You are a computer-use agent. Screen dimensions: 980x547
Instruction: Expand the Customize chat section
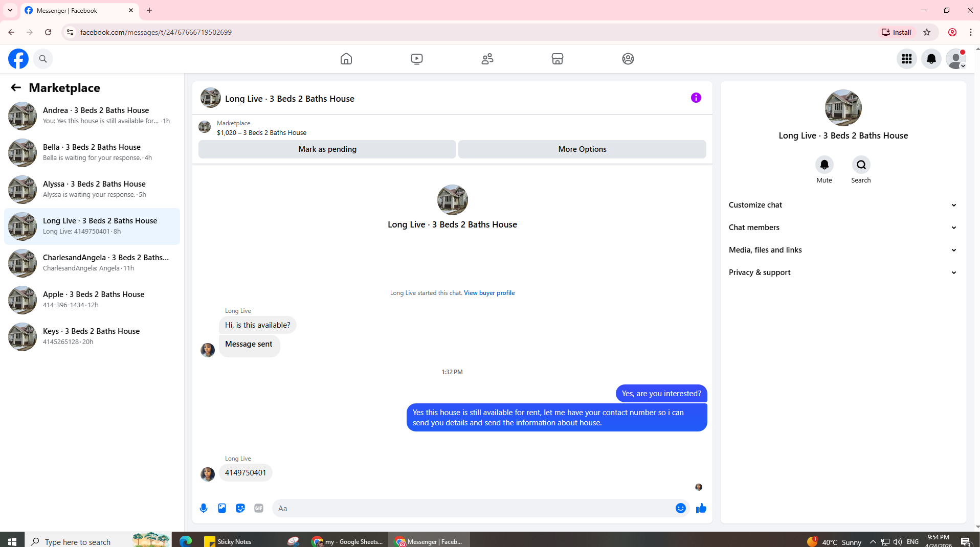[x=843, y=205]
